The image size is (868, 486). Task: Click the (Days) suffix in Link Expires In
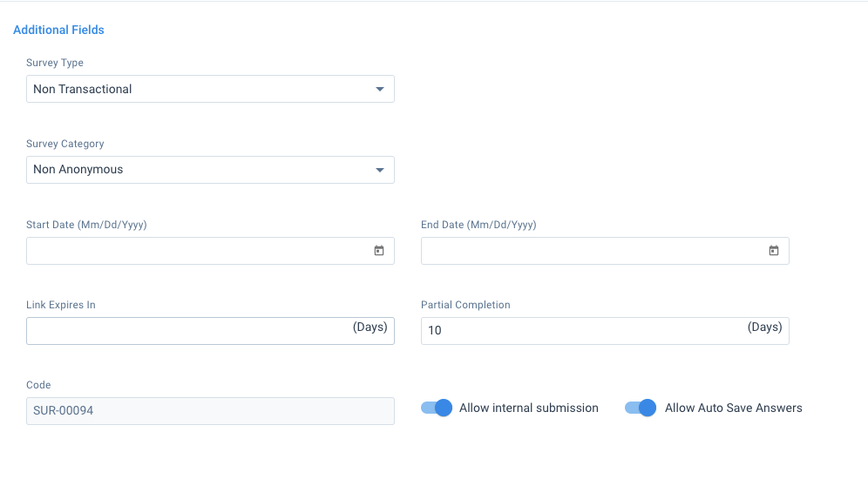point(370,327)
